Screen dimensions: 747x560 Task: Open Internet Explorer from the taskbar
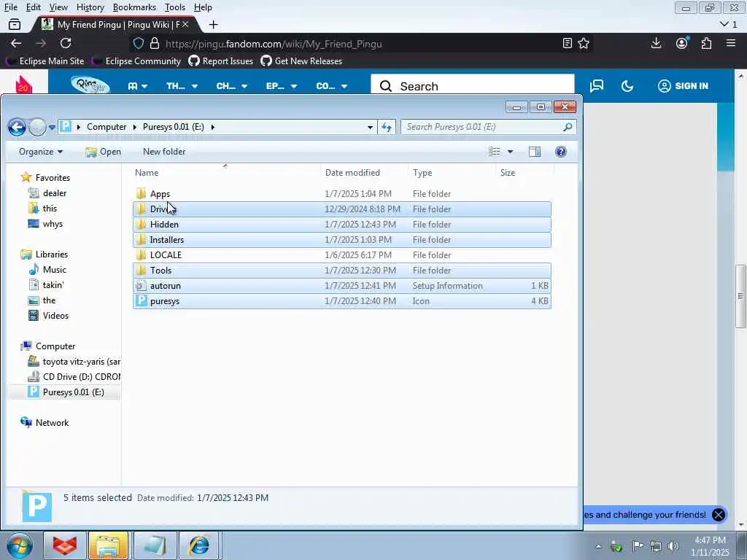[x=199, y=545]
